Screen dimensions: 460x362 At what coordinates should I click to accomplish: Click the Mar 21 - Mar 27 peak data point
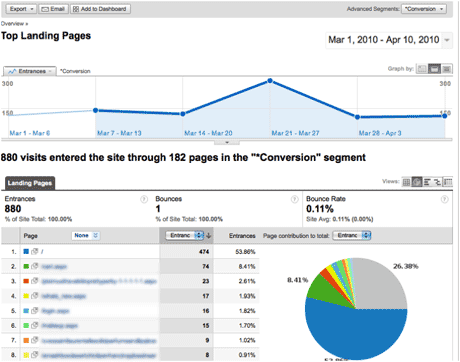click(270, 81)
